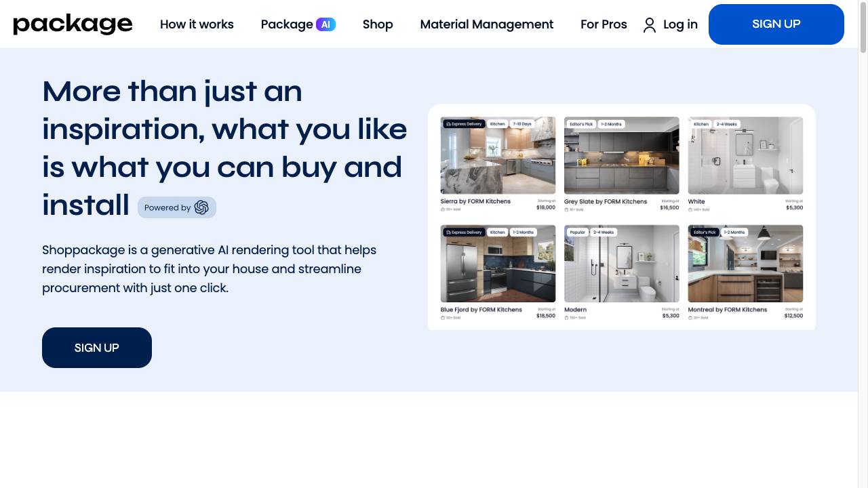
Task: Click the package logo
Action: click(x=73, y=24)
